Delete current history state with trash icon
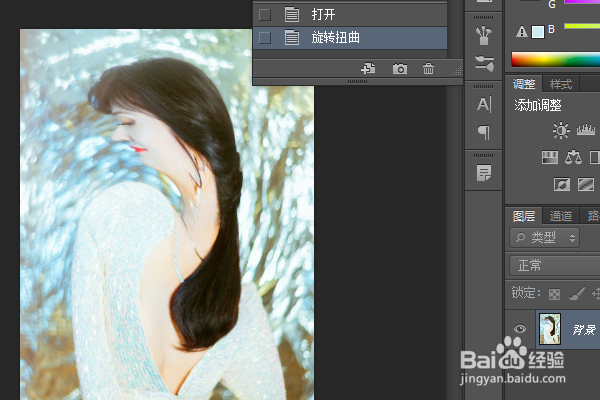The width and height of the screenshot is (600, 400). click(428, 69)
